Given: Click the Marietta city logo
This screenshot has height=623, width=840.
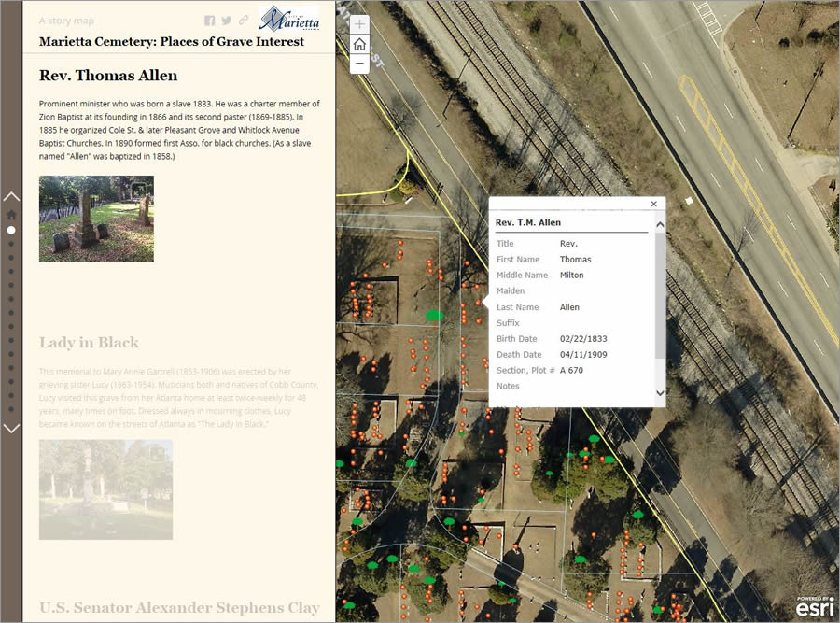Looking at the screenshot, I should [x=289, y=21].
